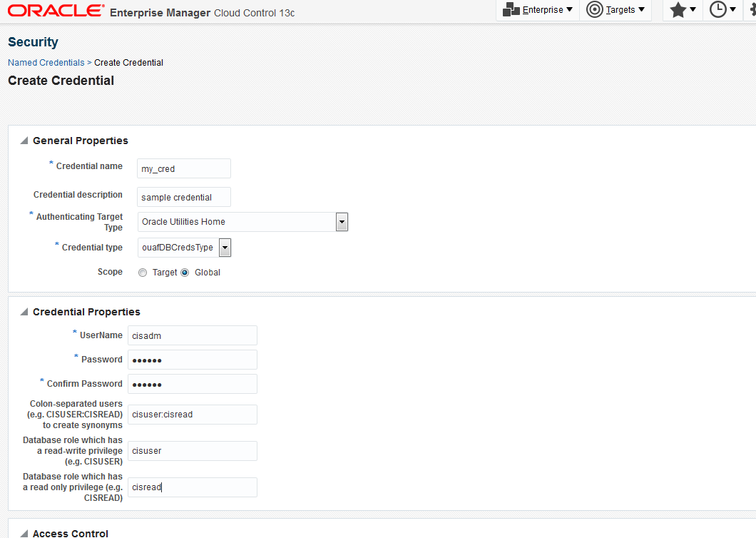Click the 'Create Credential' breadcrumb text

click(x=128, y=63)
